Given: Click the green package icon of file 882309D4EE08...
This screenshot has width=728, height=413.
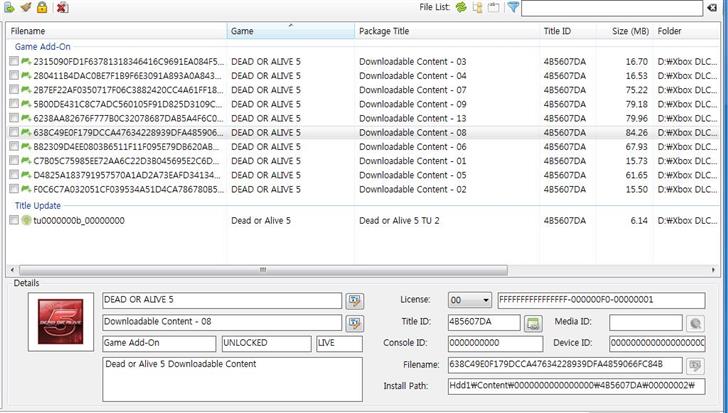Looking at the screenshot, I should [x=26, y=147].
